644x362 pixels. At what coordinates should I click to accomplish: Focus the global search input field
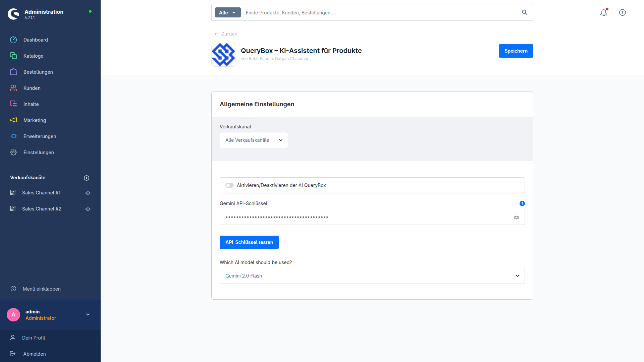pyautogui.click(x=381, y=12)
